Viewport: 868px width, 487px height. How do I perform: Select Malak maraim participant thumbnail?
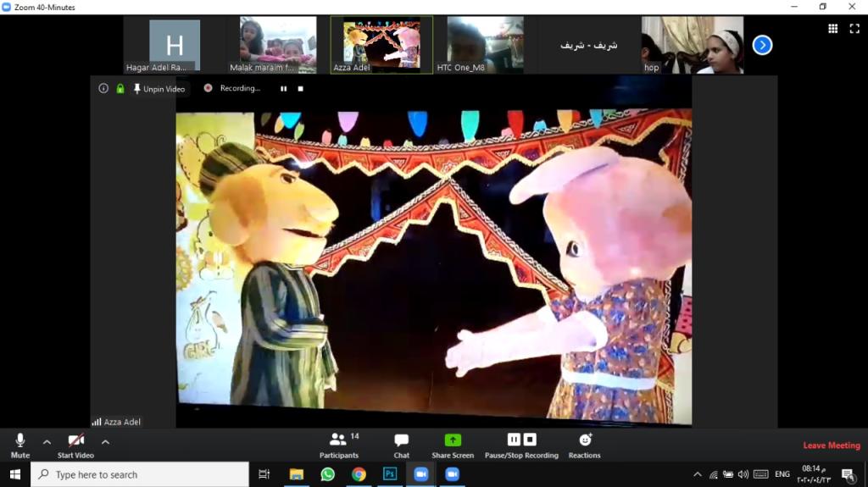pos(278,46)
